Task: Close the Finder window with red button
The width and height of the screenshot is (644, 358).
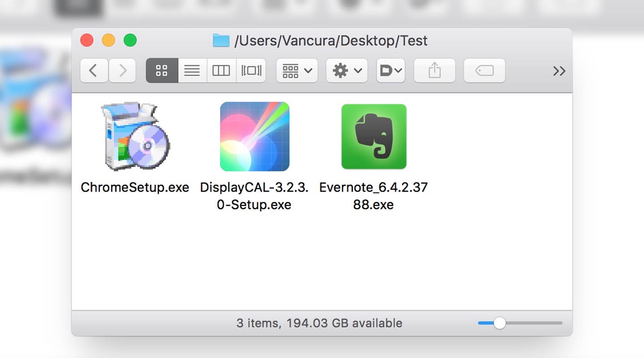Action: click(x=87, y=40)
